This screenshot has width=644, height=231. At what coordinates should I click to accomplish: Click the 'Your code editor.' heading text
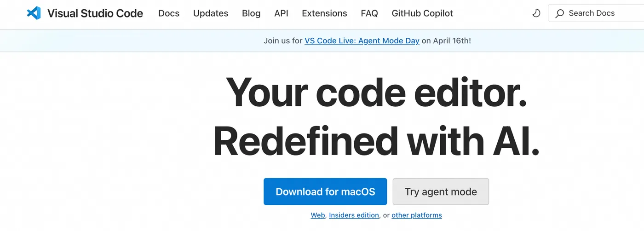(x=376, y=92)
